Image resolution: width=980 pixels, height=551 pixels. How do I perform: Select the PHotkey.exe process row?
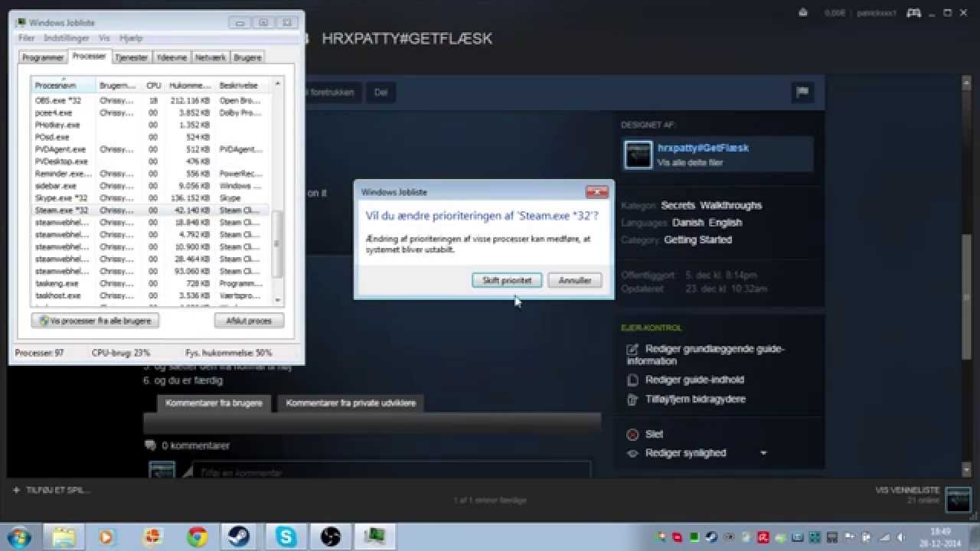(151, 125)
